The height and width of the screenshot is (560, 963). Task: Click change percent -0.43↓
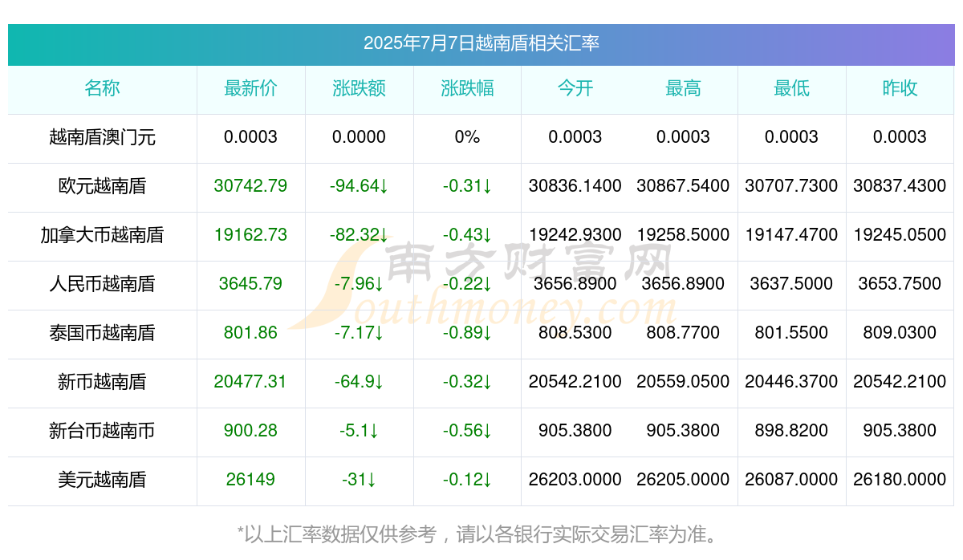click(x=467, y=235)
